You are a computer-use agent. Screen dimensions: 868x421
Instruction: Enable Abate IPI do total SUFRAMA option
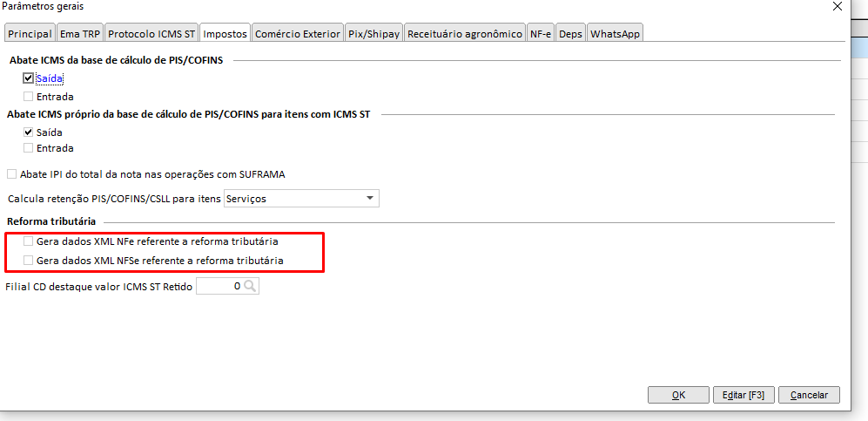click(x=11, y=174)
